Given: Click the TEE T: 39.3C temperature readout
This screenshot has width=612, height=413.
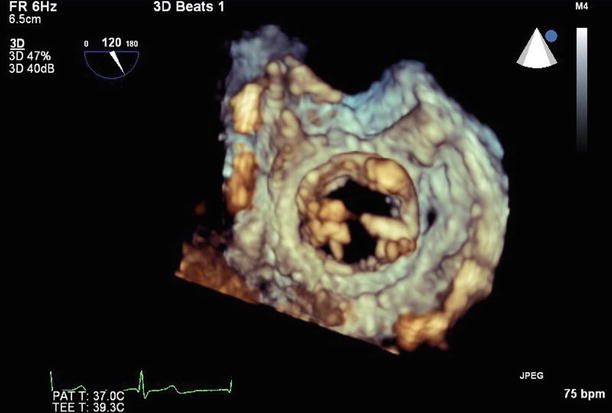Looking at the screenshot, I should [x=90, y=406].
